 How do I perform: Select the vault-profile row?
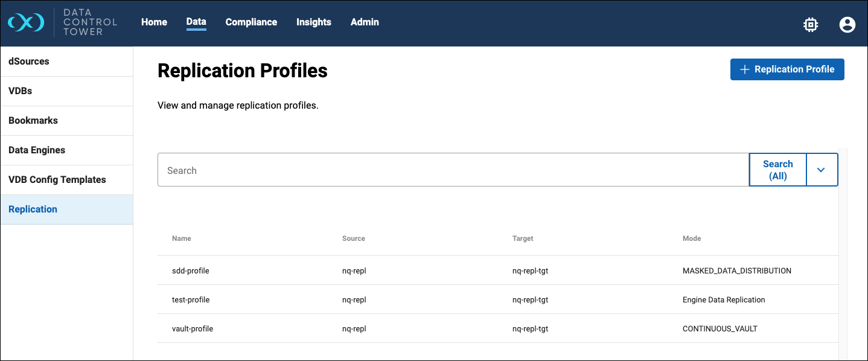[193, 329]
